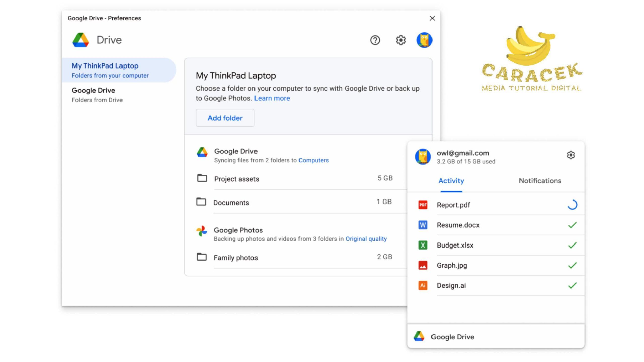Open Report.pdf in activity list
This screenshot has width=644, height=362.
tap(453, 205)
